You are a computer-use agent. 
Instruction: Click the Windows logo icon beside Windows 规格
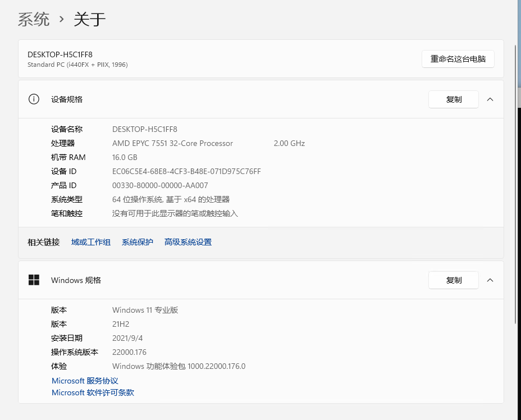pos(34,280)
